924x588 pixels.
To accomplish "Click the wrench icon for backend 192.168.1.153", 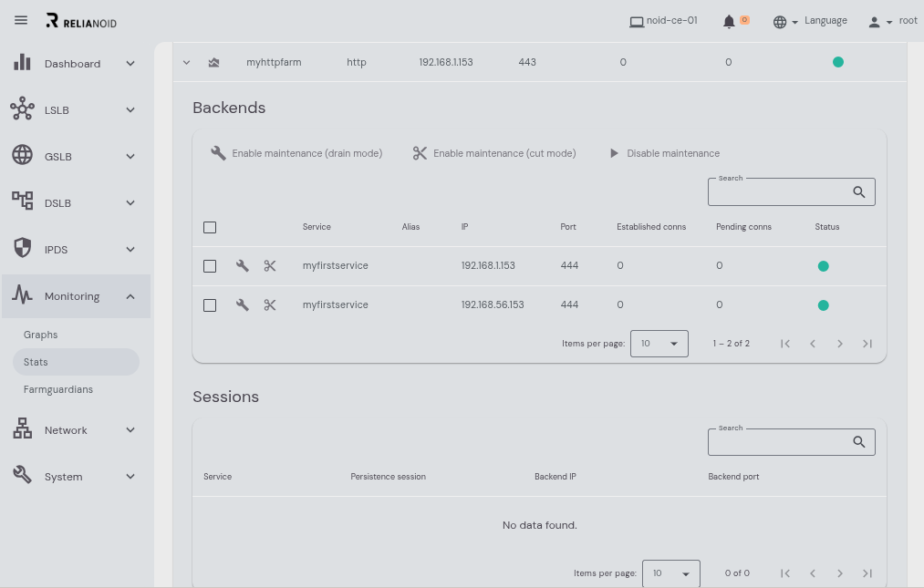I will point(243,265).
